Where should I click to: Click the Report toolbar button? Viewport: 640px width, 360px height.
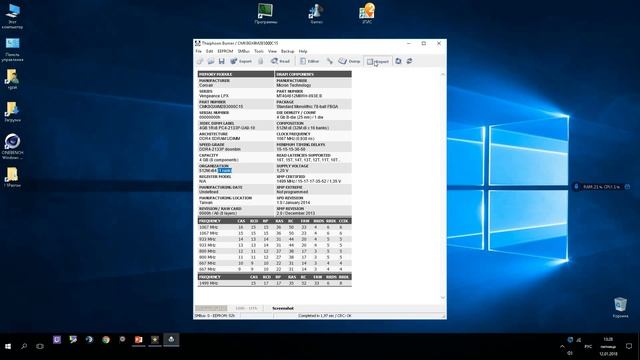tap(378, 61)
